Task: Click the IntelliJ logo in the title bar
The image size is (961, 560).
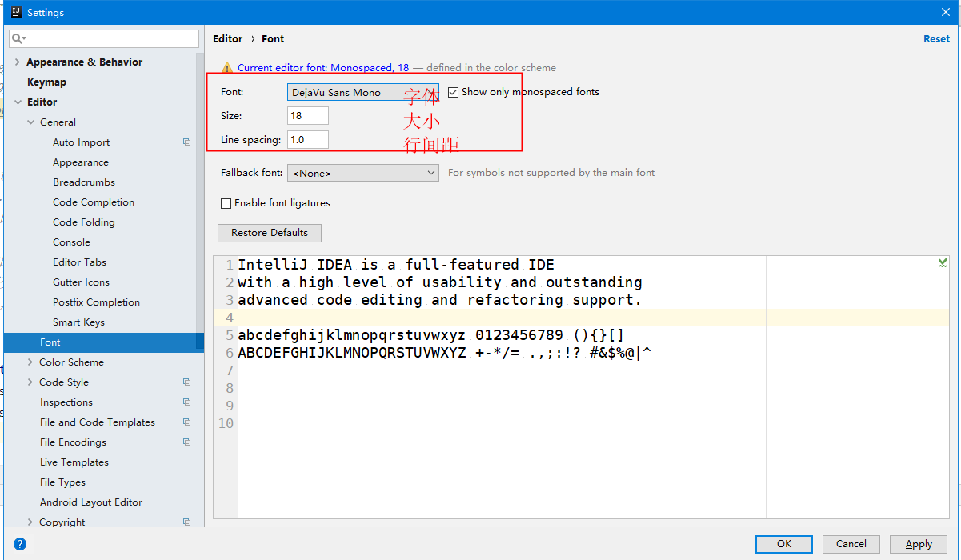Action: (x=15, y=12)
